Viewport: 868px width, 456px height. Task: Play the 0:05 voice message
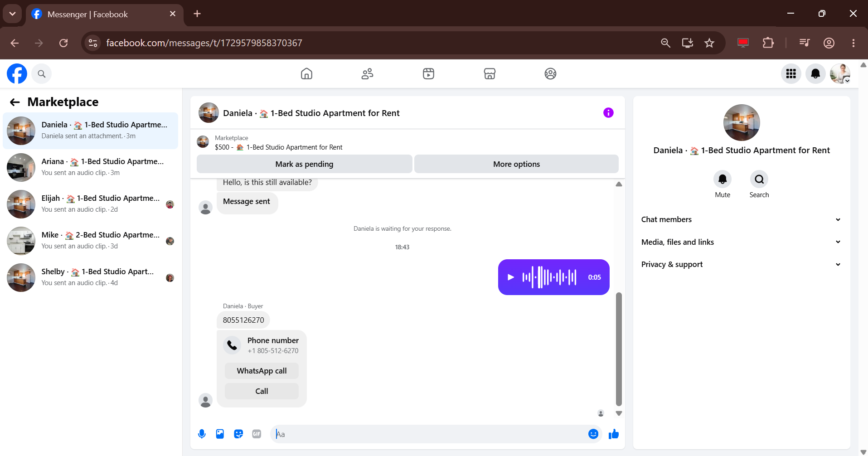coord(511,277)
